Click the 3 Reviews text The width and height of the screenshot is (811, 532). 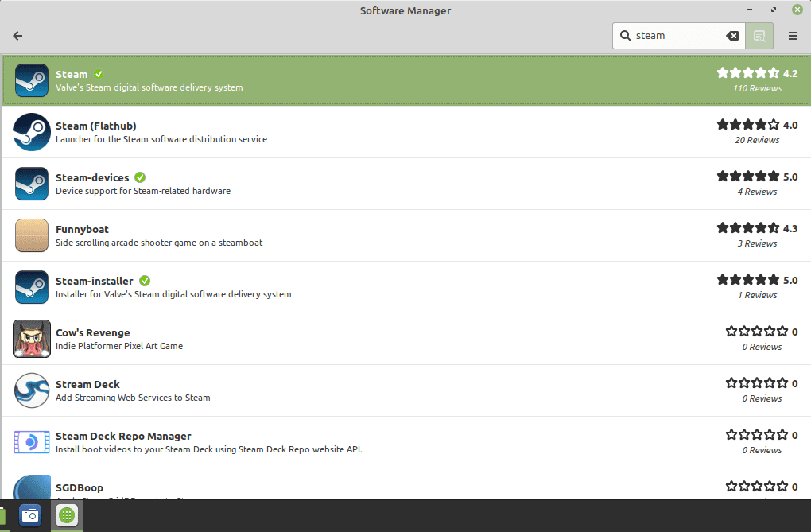pyautogui.click(x=757, y=244)
